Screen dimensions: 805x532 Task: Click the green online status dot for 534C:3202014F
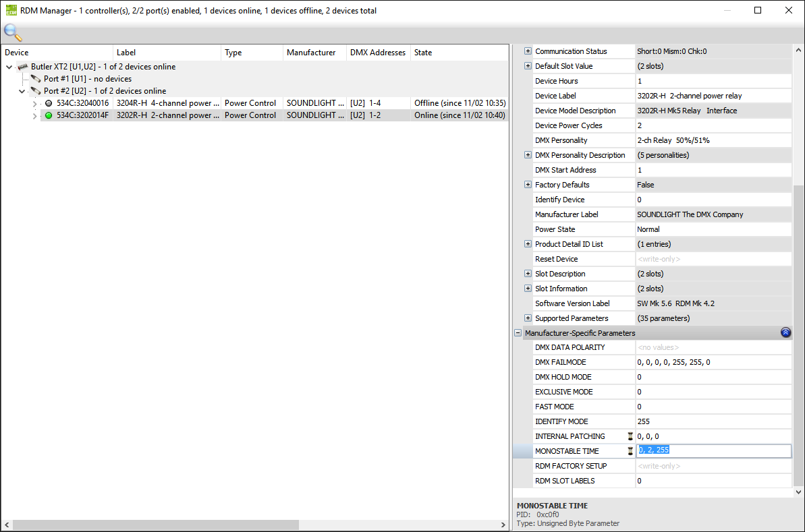tap(49, 115)
